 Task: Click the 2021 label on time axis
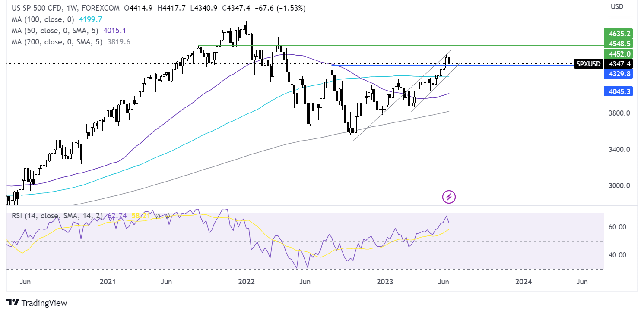(x=108, y=282)
